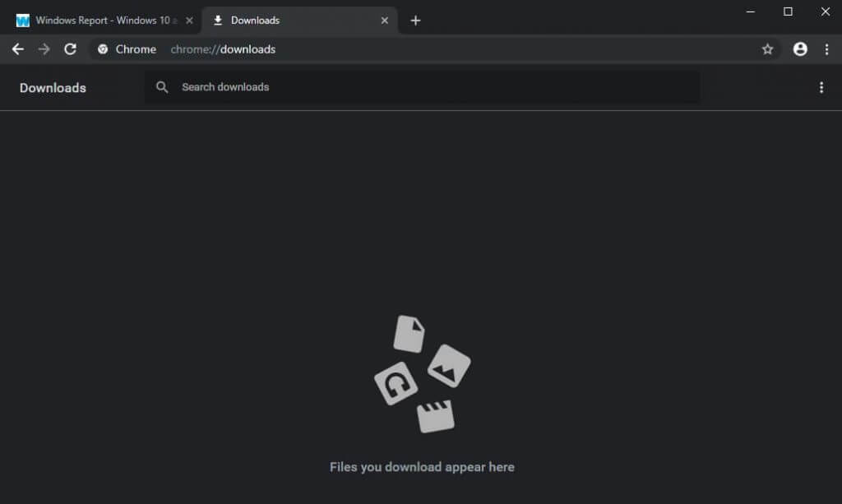Click the Search downloads field

click(422, 87)
